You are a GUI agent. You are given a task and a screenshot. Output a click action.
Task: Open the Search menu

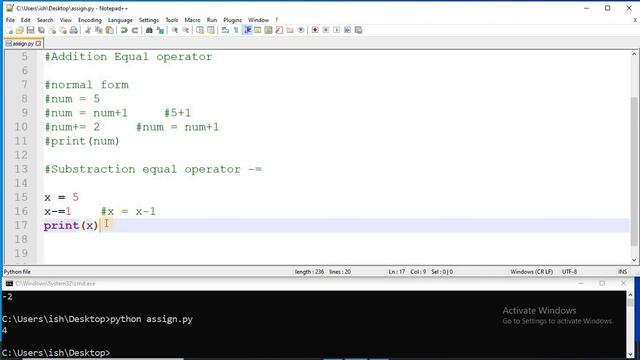pyautogui.click(x=45, y=20)
